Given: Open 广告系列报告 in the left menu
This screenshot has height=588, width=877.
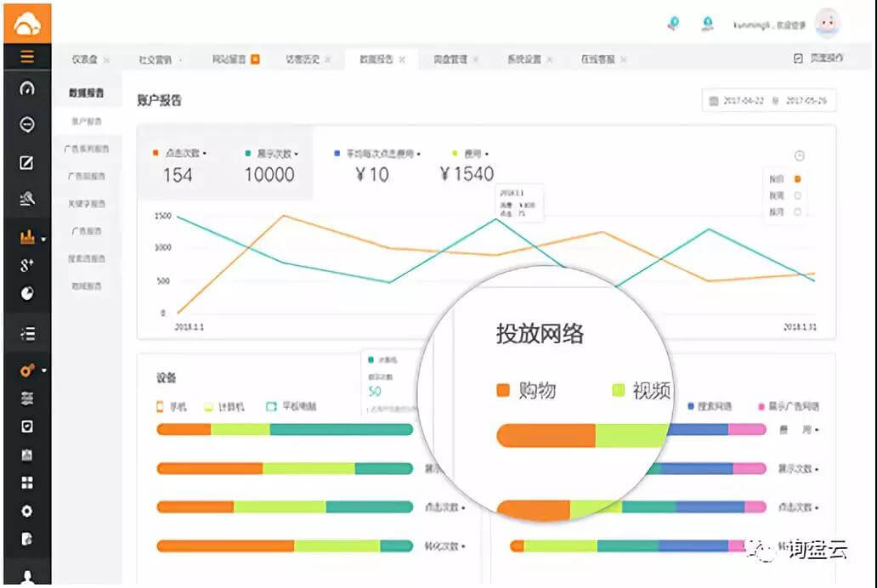Looking at the screenshot, I should point(87,149).
